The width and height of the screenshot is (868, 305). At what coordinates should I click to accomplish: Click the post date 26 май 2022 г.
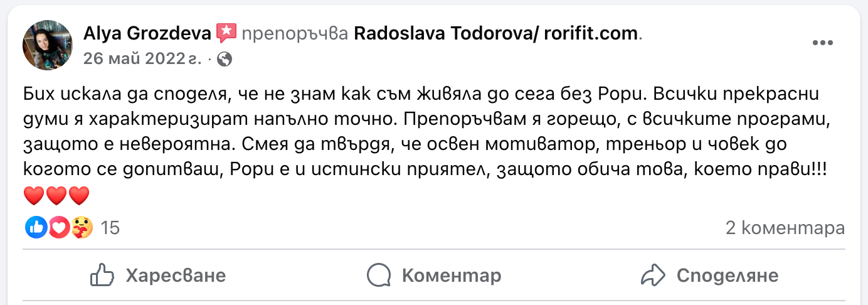pos(142,59)
